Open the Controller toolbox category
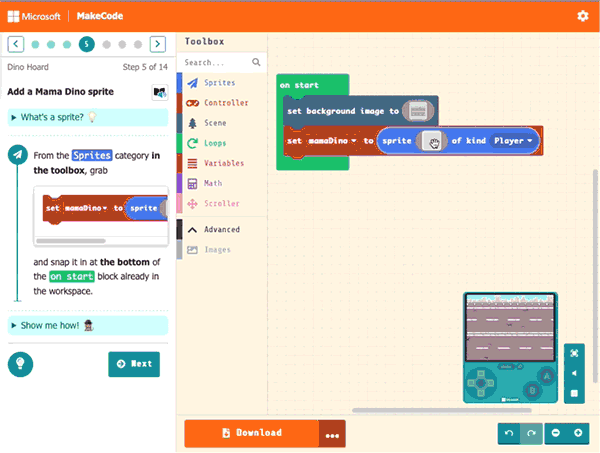Viewport: 600px width, 453px height. point(222,103)
